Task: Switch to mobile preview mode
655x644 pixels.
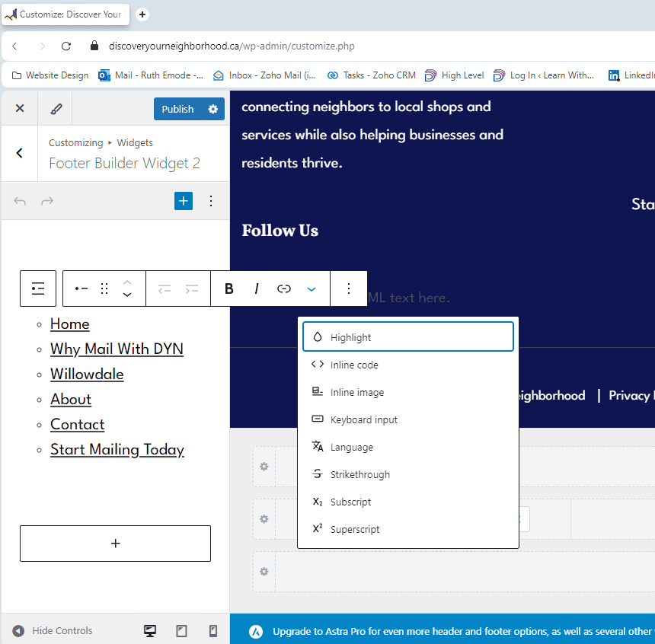Action: point(213,631)
